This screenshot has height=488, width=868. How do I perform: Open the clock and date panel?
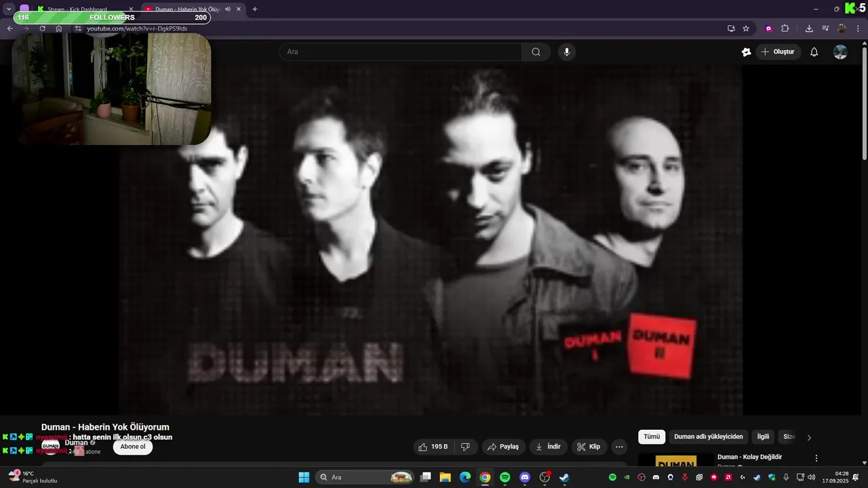point(835,477)
